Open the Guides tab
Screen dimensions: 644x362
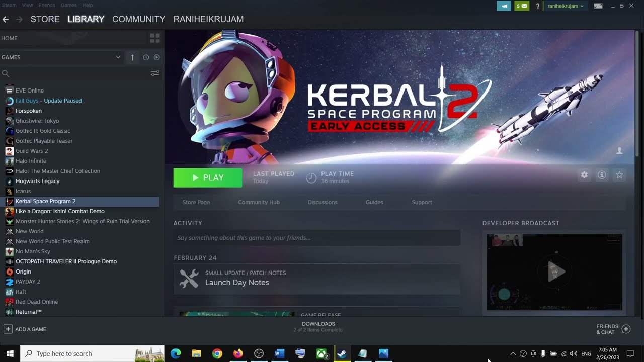(x=374, y=202)
